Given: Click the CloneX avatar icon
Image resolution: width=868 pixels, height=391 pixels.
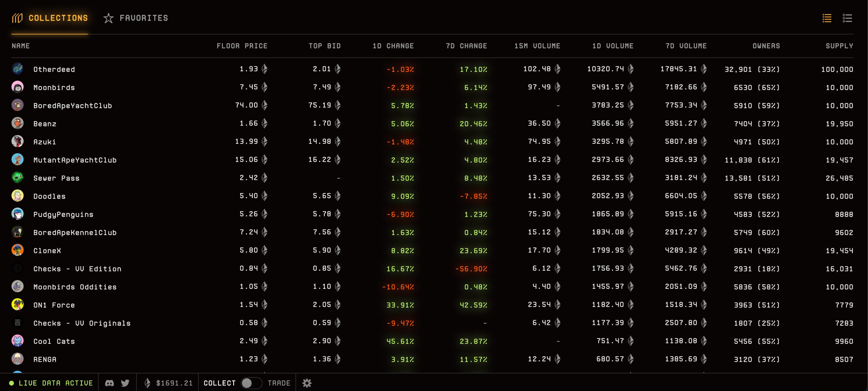Looking at the screenshot, I should tap(18, 250).
